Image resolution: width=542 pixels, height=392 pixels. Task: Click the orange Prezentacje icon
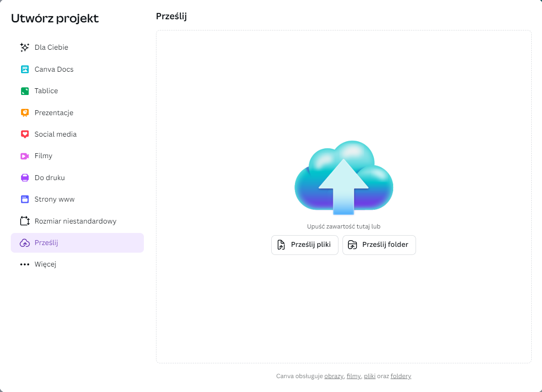coord(25,113)
